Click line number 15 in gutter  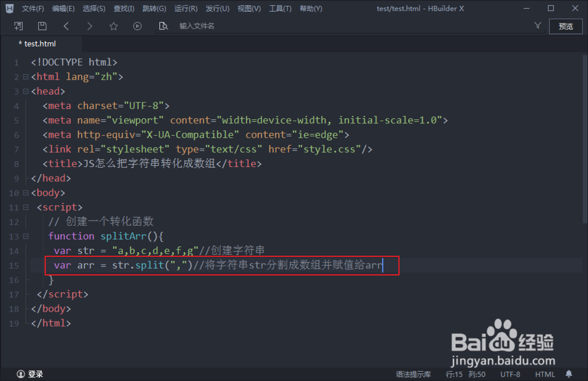[x=14, y=266]
